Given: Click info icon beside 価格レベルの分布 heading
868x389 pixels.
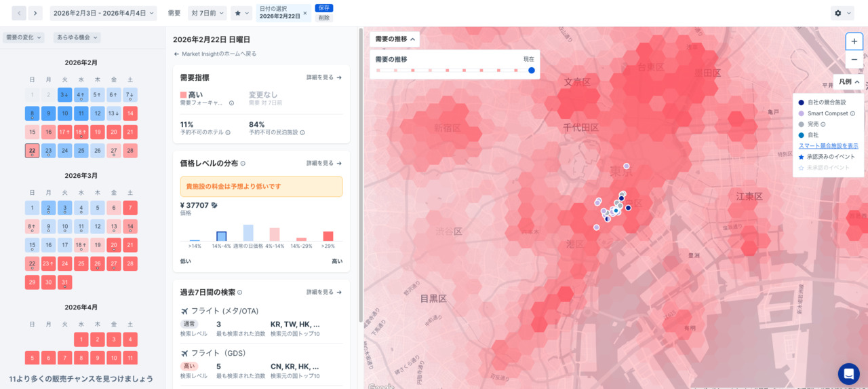Looking at the screenshot, I should point(243,164).
